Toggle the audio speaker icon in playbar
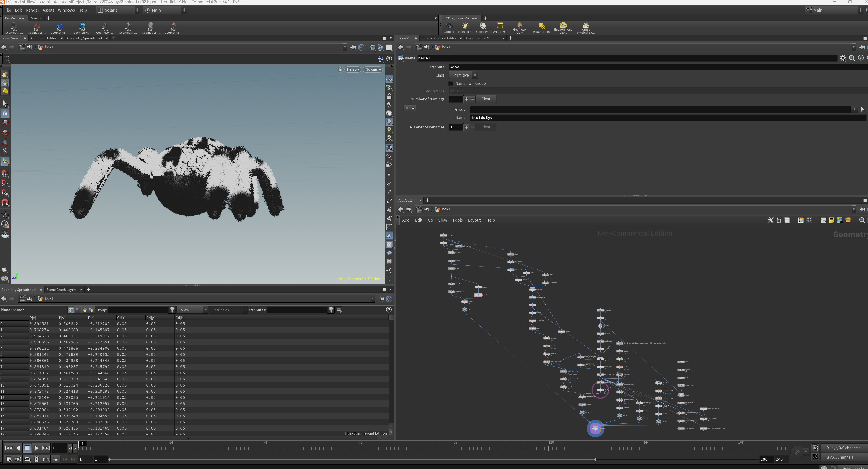This screenshot has height=469, width=868. point(18,459)
